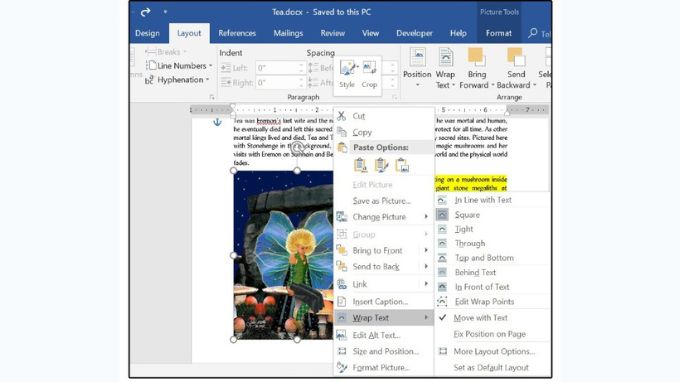Open the Review ribbon tab
Screen dimensions: 680x382
pyautogui.click(x=333, y=33)
